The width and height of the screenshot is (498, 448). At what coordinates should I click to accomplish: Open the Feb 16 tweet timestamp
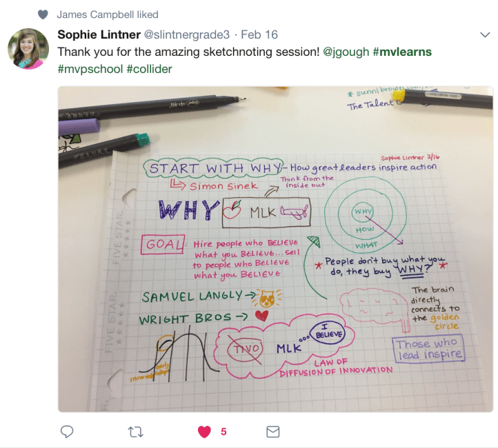[x=259, y=34]
